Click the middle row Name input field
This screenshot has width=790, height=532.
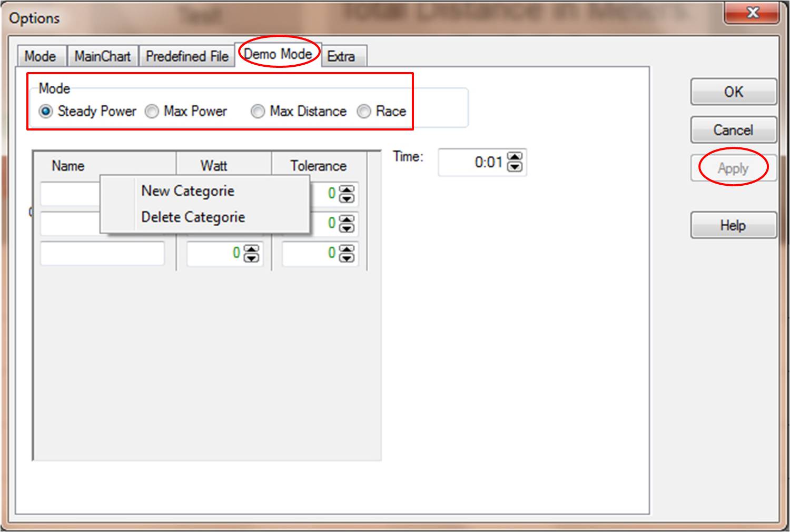click(x=70, y=224)
